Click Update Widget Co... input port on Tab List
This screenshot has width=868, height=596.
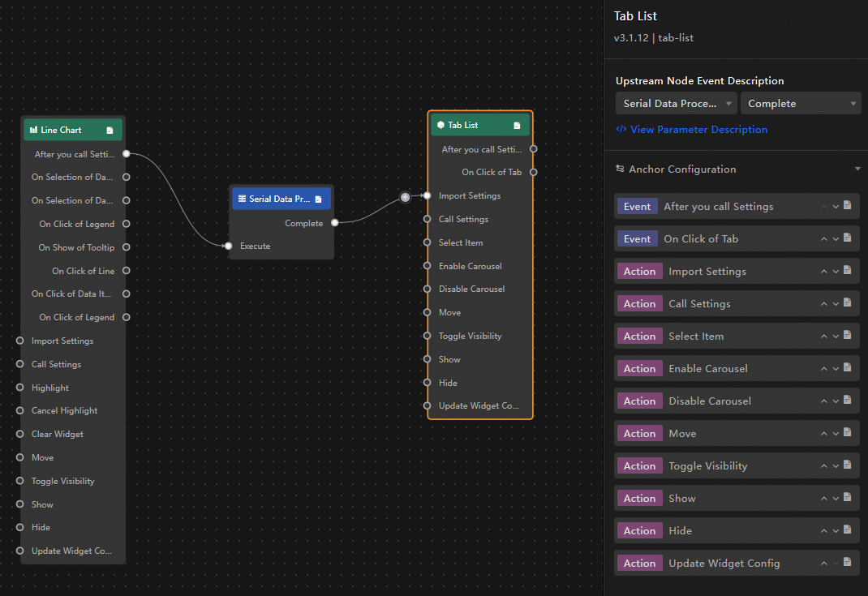point(427,405)
